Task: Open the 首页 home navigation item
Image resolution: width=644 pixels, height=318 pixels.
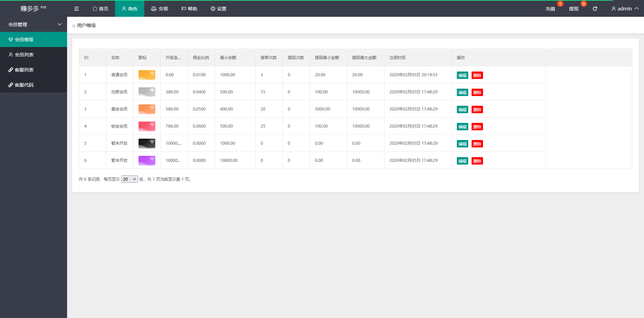Action: 101,9
